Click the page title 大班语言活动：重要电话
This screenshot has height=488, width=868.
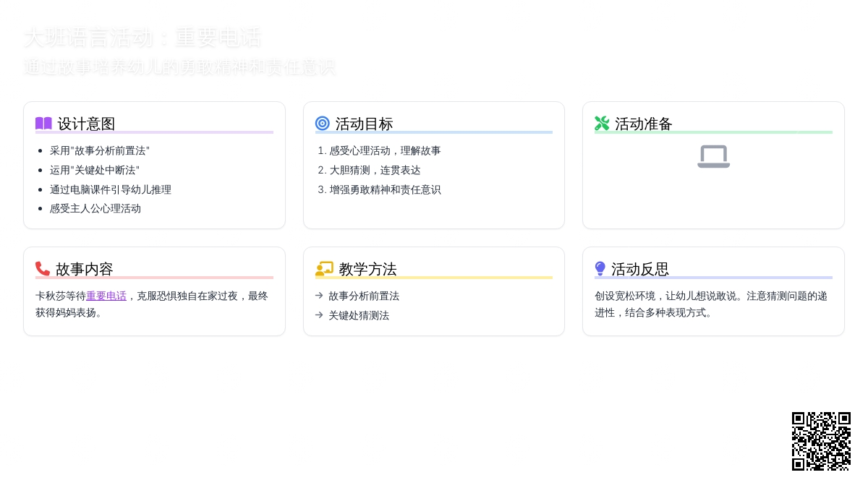point(142,37)
